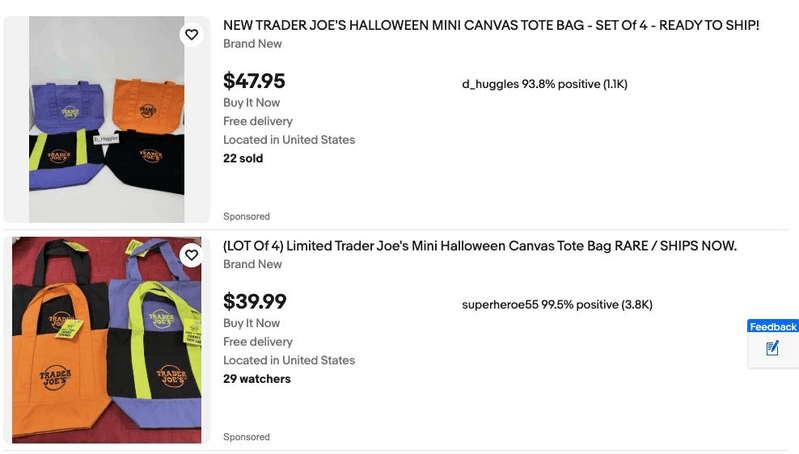
Task: Click the heart icon on the $39.99 listing
Action: point(191,256)
